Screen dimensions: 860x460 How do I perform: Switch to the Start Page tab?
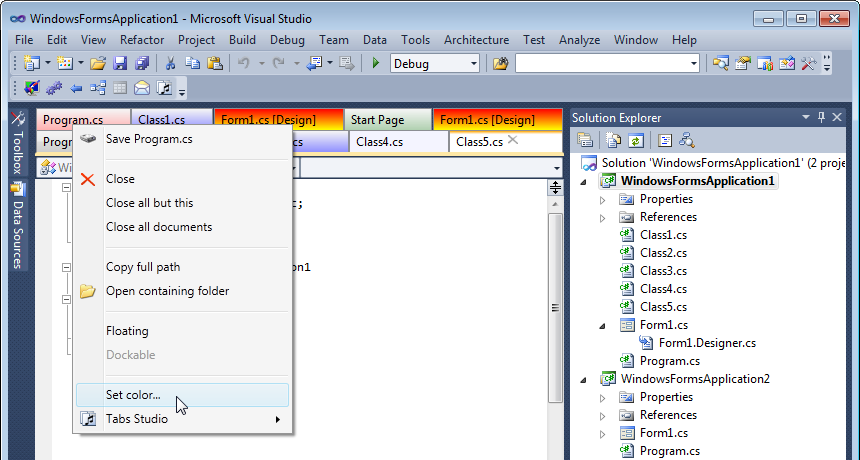pyautogui.click(x=388, y=120)
